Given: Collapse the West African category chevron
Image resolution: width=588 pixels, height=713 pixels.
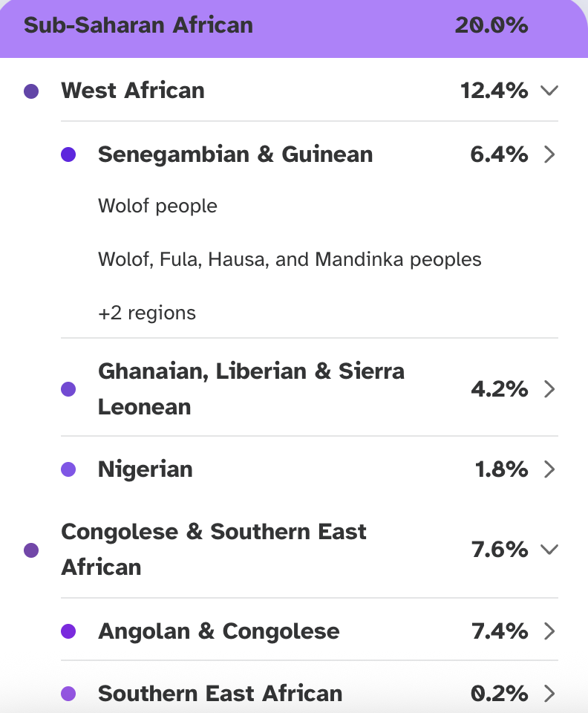Looking at the screenshot, I should click(549, 91).
